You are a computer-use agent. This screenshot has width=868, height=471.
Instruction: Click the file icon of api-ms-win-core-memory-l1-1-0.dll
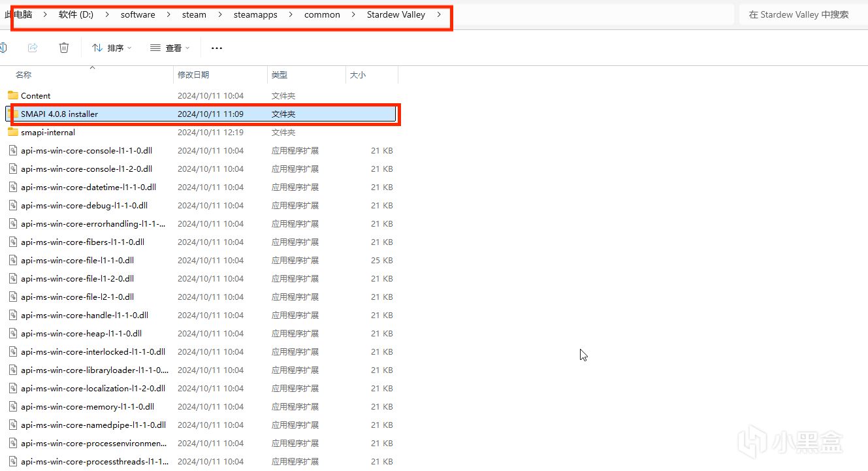point(13,406)
